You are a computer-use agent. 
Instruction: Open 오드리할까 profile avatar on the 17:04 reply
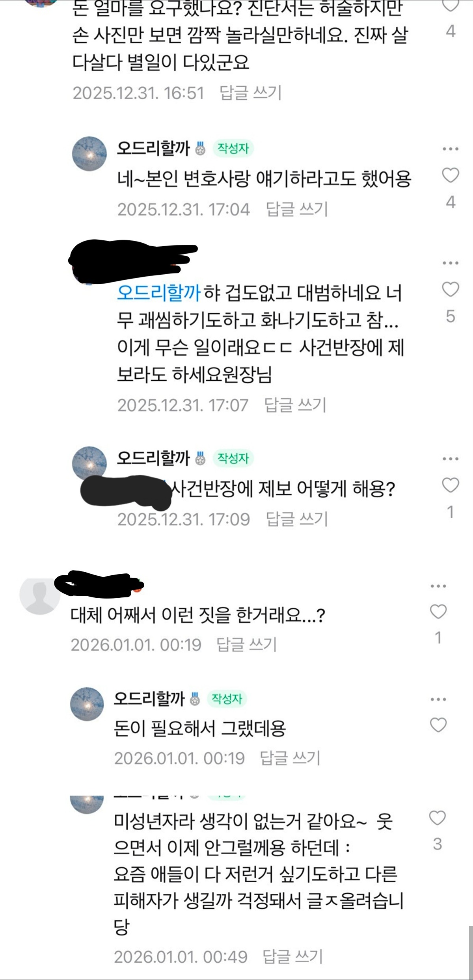[x=89, y=154]
